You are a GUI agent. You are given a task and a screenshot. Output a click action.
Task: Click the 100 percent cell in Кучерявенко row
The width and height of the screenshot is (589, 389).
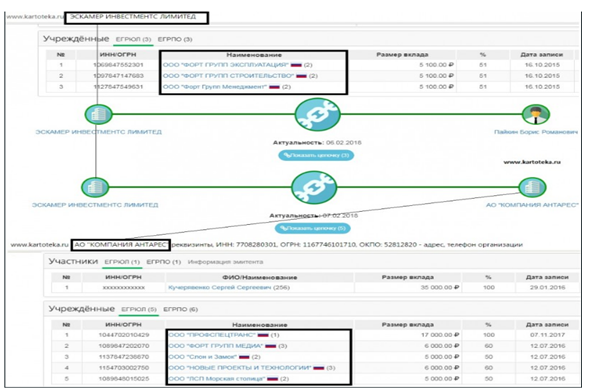click(488, 288)
